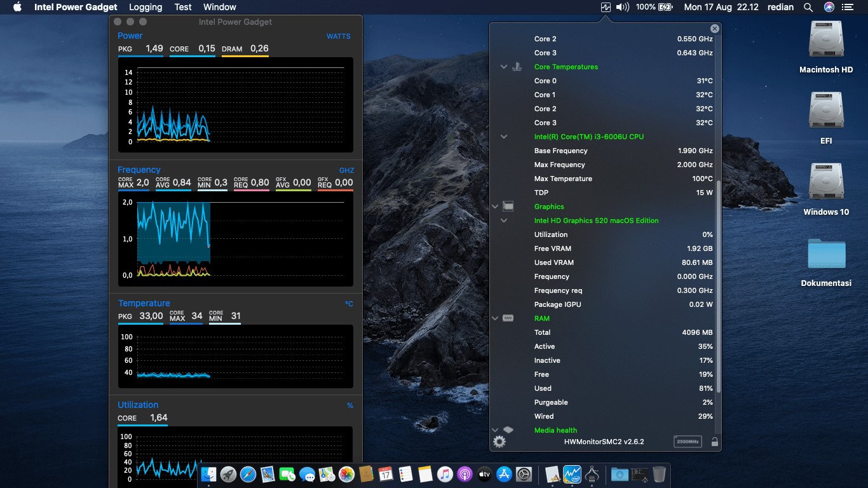The width and height of the screenshot is (868, 488).
Task: Collapse Intel HD Graphics 520 group
Action: click(504, 220)
